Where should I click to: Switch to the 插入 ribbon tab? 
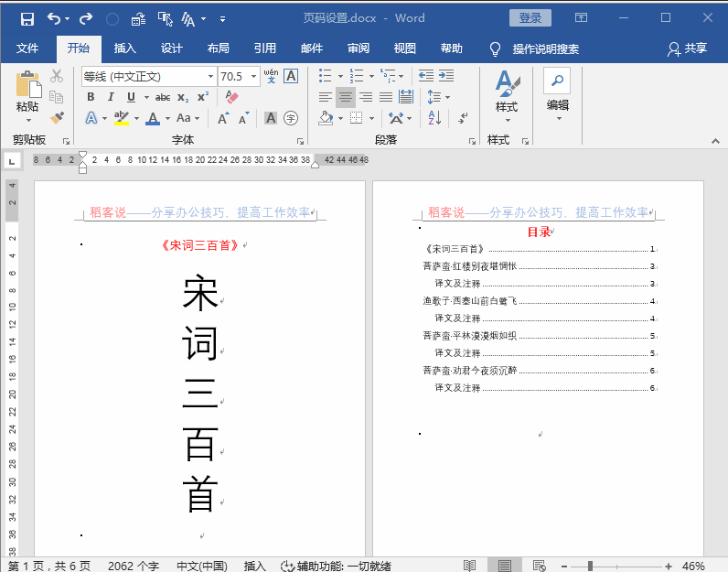125,49
